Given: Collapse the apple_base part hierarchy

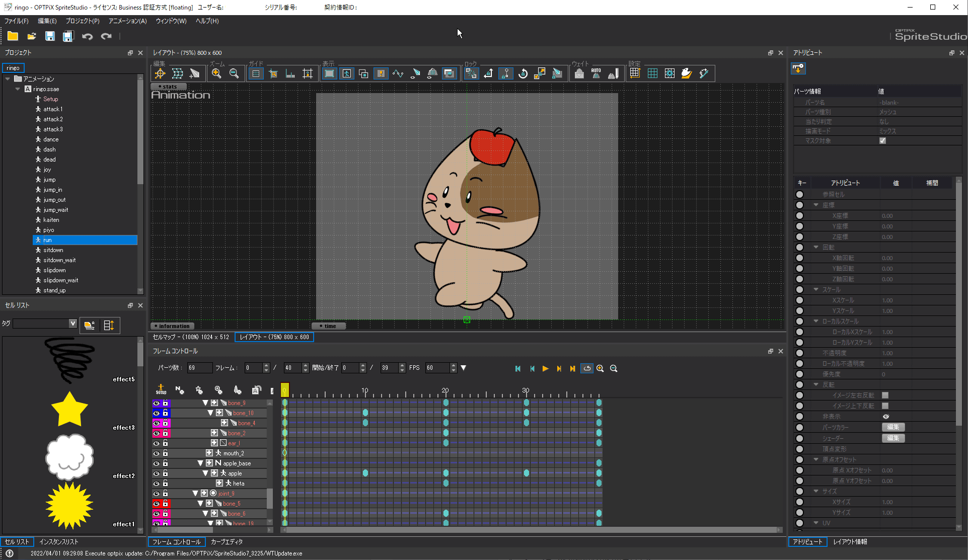Looking at the screenshot, I should [x=200, y=463].
